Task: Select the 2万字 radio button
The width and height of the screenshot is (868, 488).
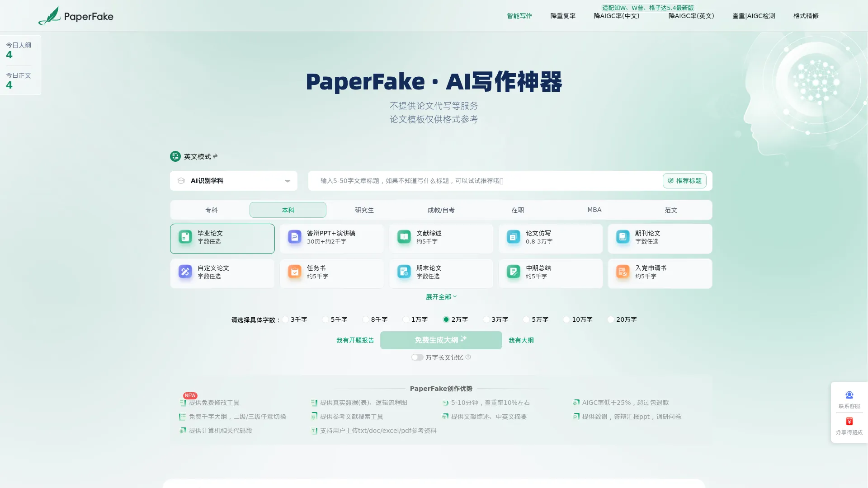Action: tap(446, 319)
